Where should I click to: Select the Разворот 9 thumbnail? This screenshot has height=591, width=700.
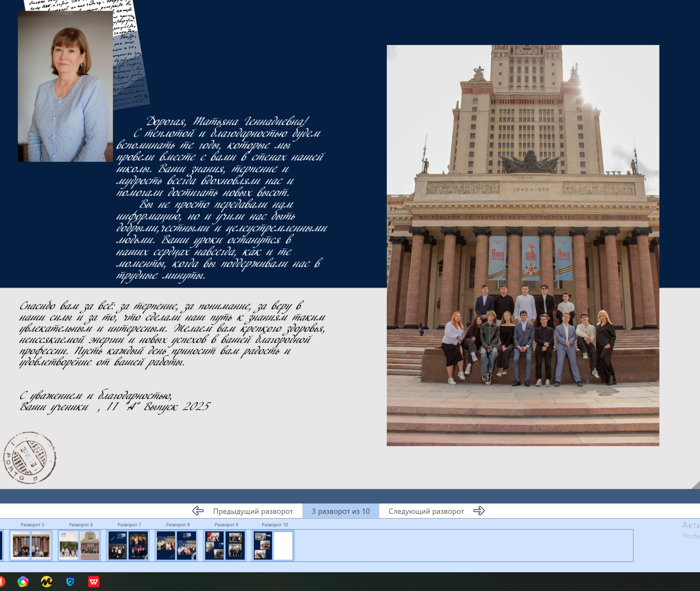(225, 545)
